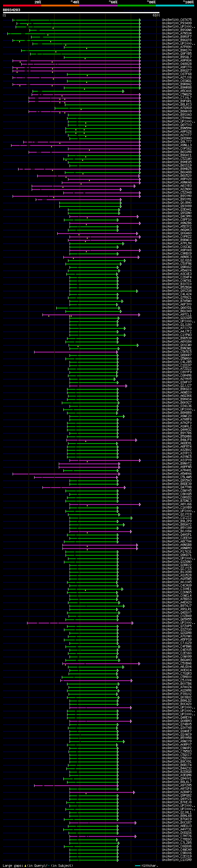Screen dimensions: 197x868
Task: Click the white query sequence bar
Action: click(x=81, y=13)
